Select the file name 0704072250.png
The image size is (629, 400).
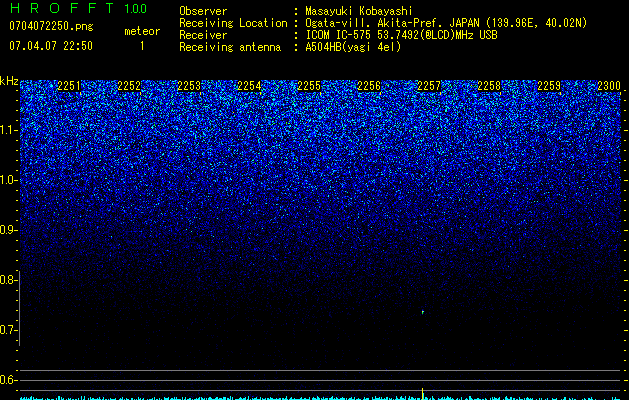pos(51,26)
